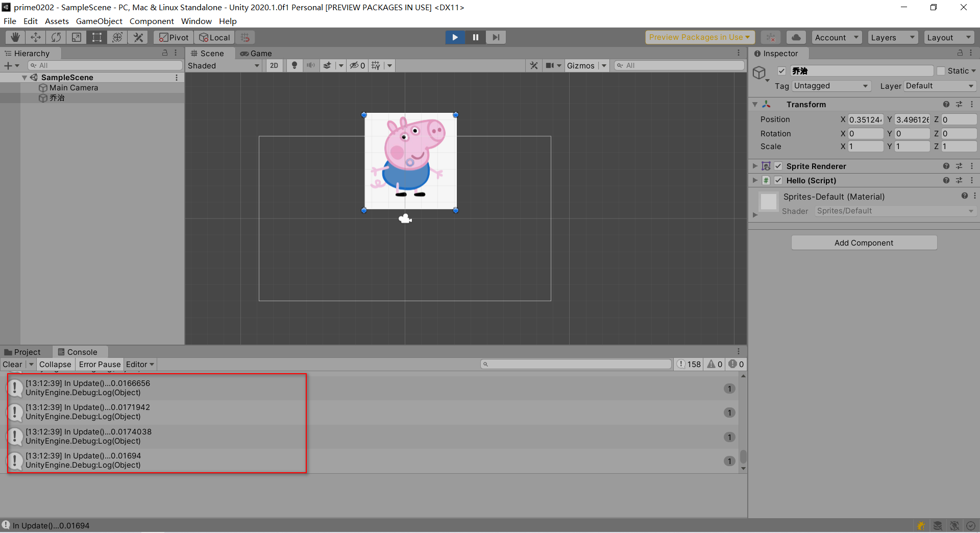Open the Account dropdown
980x533 pixels.
[x=837, y=37]
